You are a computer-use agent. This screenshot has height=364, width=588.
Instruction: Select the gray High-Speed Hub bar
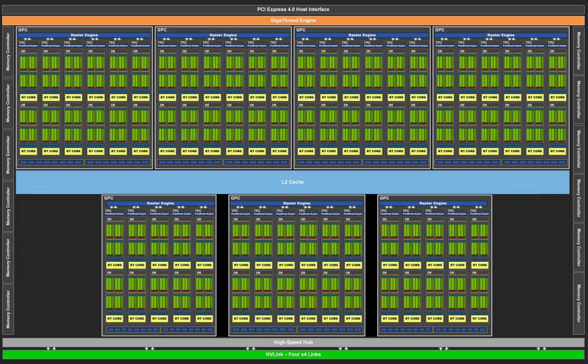[293, 342]
